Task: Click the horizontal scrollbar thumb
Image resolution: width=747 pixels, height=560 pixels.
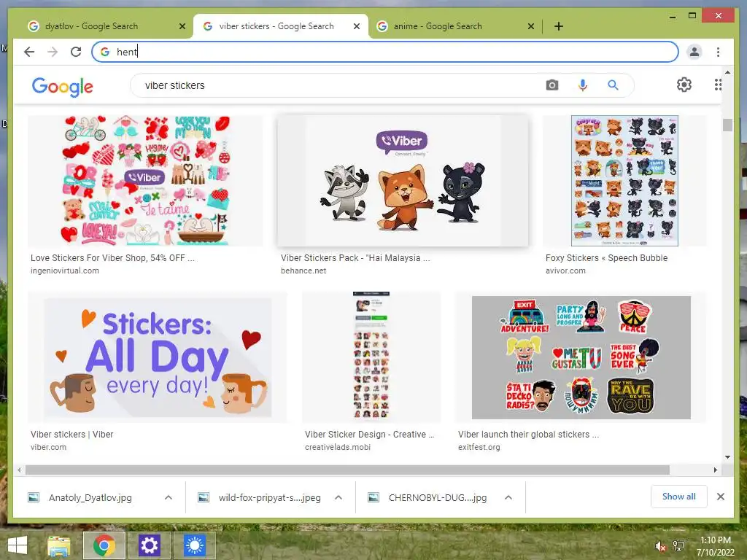Action: point(347,470)
